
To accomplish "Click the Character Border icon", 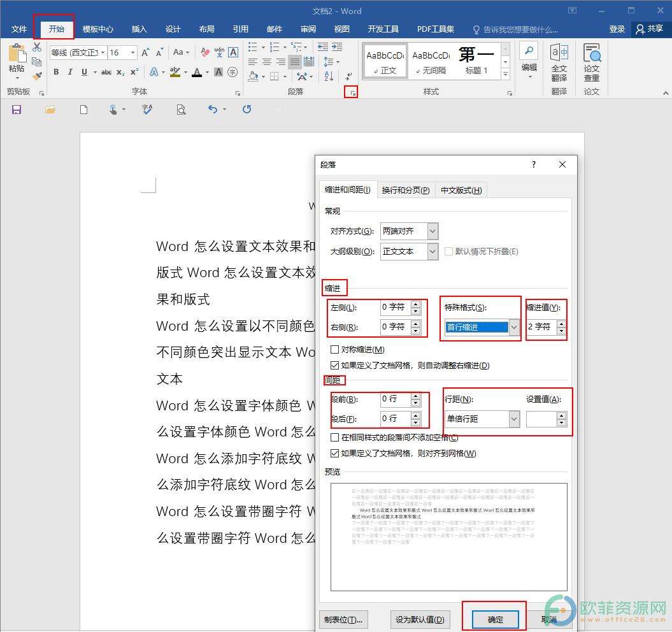I will (x=233, y=52).
